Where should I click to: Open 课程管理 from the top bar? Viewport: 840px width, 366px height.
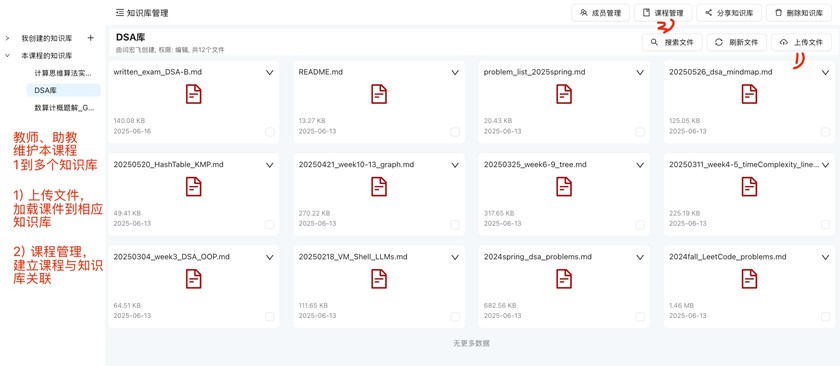point(663,13)
